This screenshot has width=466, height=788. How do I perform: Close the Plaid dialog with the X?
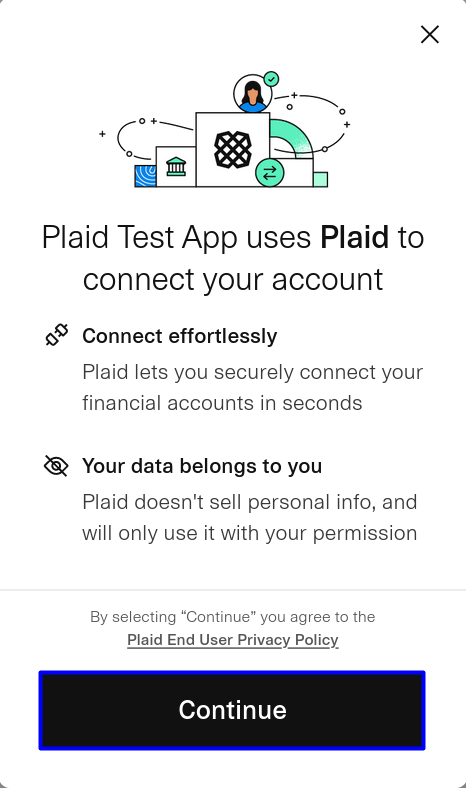click(430, 35)
